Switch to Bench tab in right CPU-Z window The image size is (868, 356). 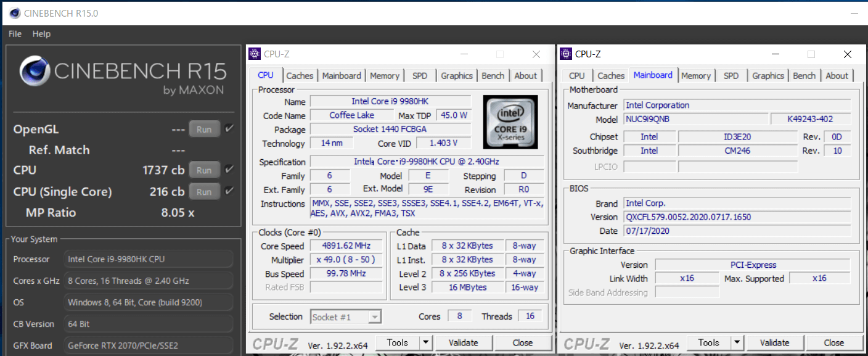tap(804, 76)
